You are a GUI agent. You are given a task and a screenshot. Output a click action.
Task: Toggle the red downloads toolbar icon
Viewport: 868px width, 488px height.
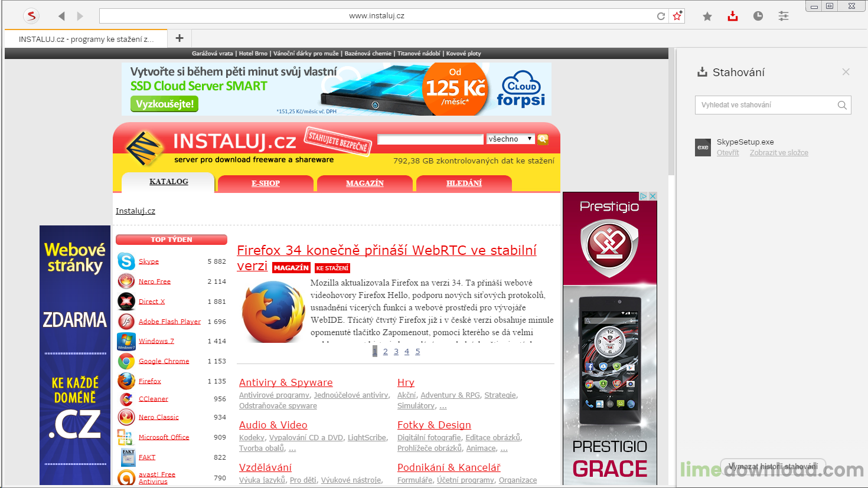click(x=733, y=16)
